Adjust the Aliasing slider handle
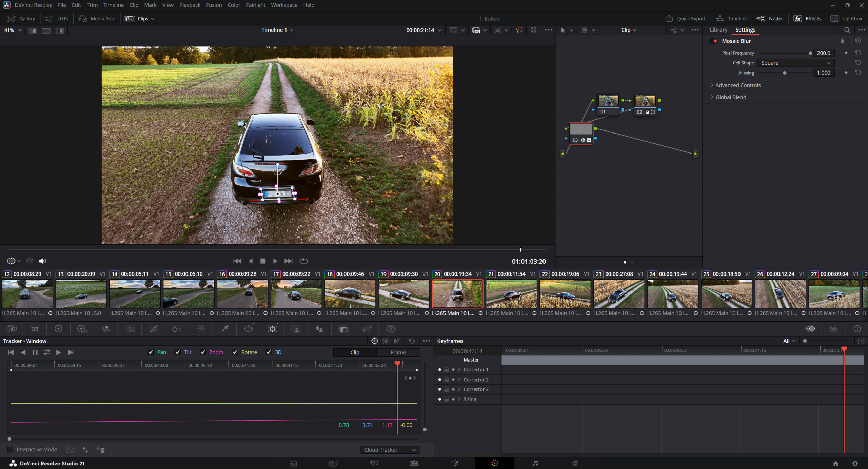 pyautogui.click(x=785, y=73)
